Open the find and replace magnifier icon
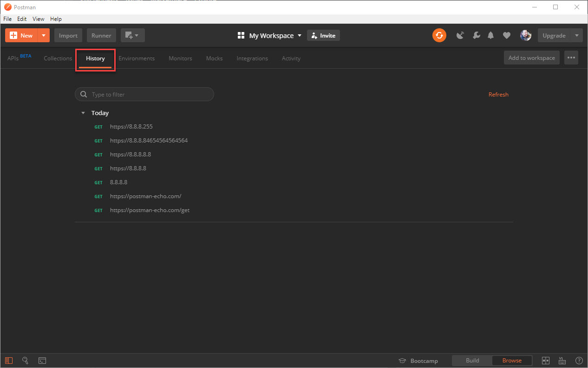Viewport: 588px width, 368px height. [26, 360]
